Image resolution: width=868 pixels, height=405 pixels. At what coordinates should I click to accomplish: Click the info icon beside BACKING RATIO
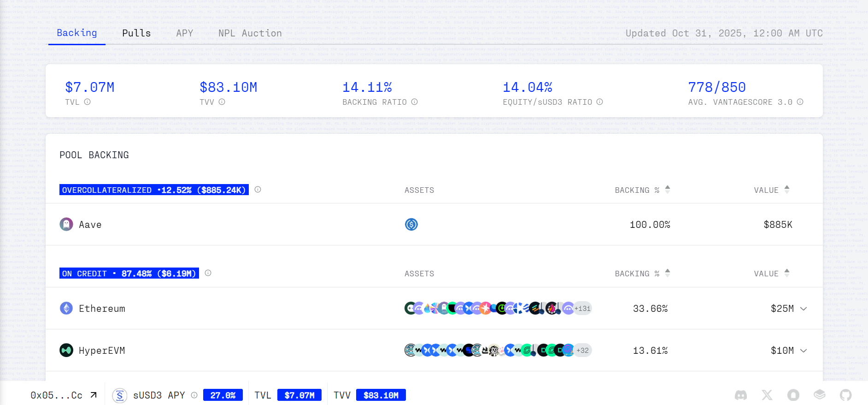click(x=415, y=102)
